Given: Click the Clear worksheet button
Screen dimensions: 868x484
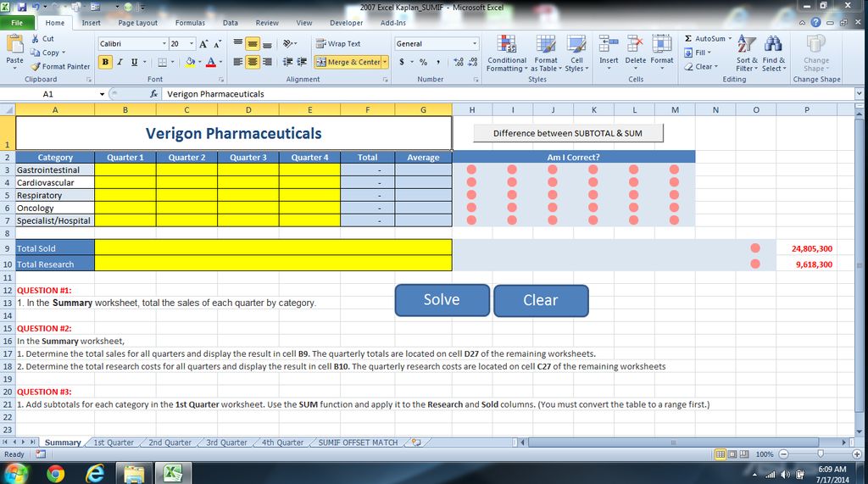Looking at the screenshot, I should [541, 301].
